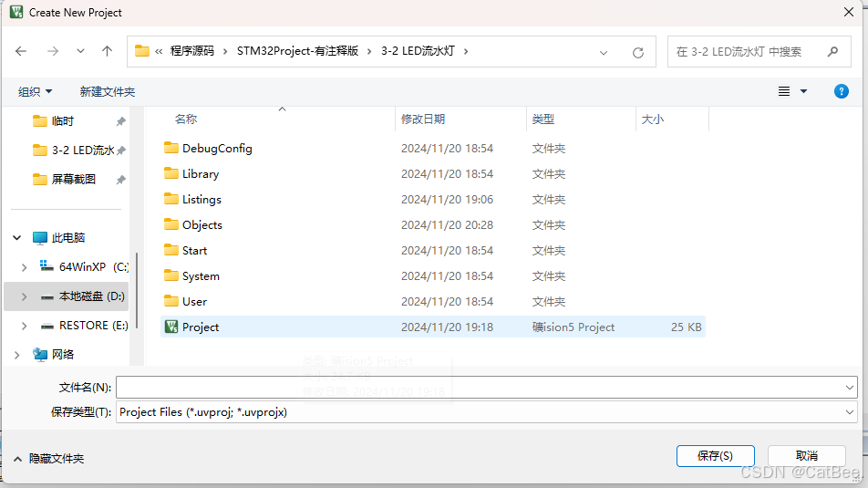Viewport: 868px width, 488px height.
Task: Go forward with the right arrow
Action: tap(53, 51)
